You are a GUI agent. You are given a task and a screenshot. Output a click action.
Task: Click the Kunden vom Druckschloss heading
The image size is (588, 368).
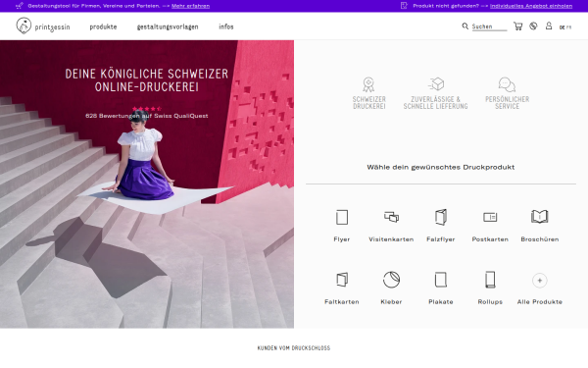294,348
